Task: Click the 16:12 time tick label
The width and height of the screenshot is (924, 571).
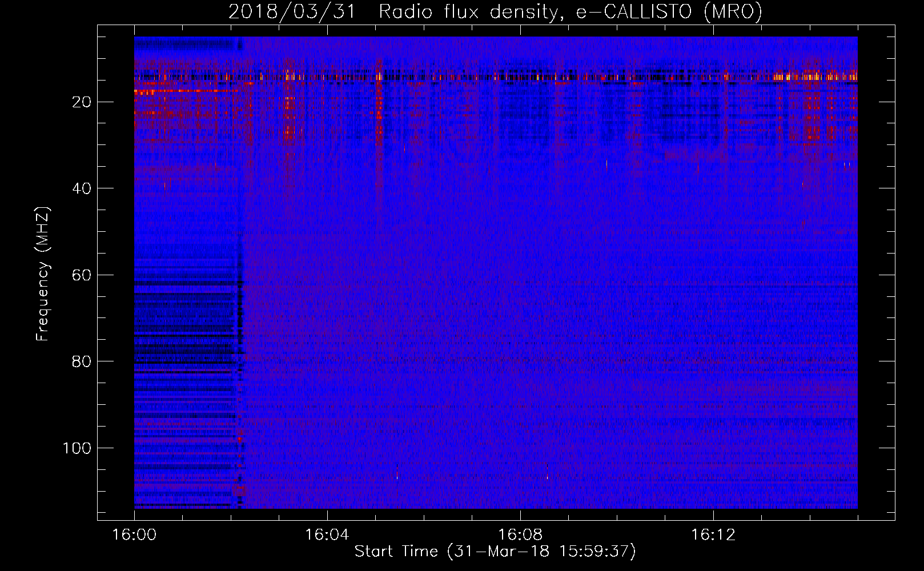Action: coord(713,535)
